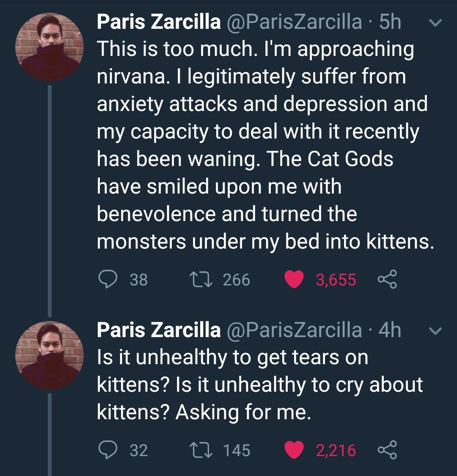This screenshot has height=476, width=457.
Task: Toggle the heart on the 2,216-like tweet
Action: (x=295, y=450)
